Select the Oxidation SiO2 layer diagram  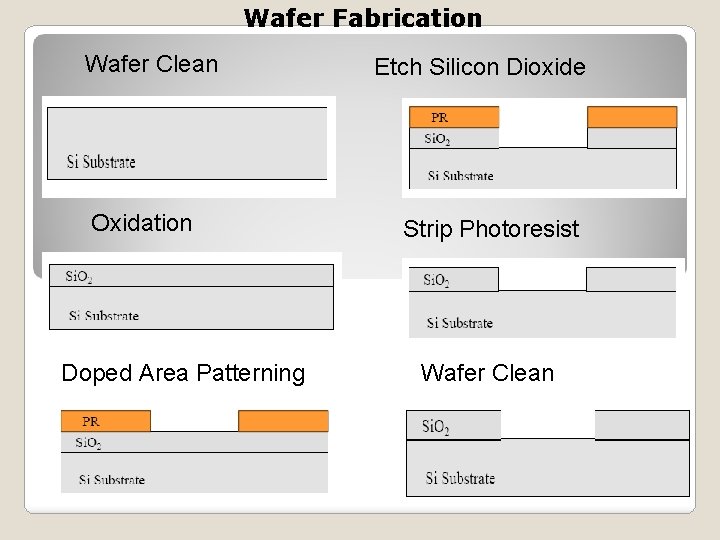click(x=191, y=296)
